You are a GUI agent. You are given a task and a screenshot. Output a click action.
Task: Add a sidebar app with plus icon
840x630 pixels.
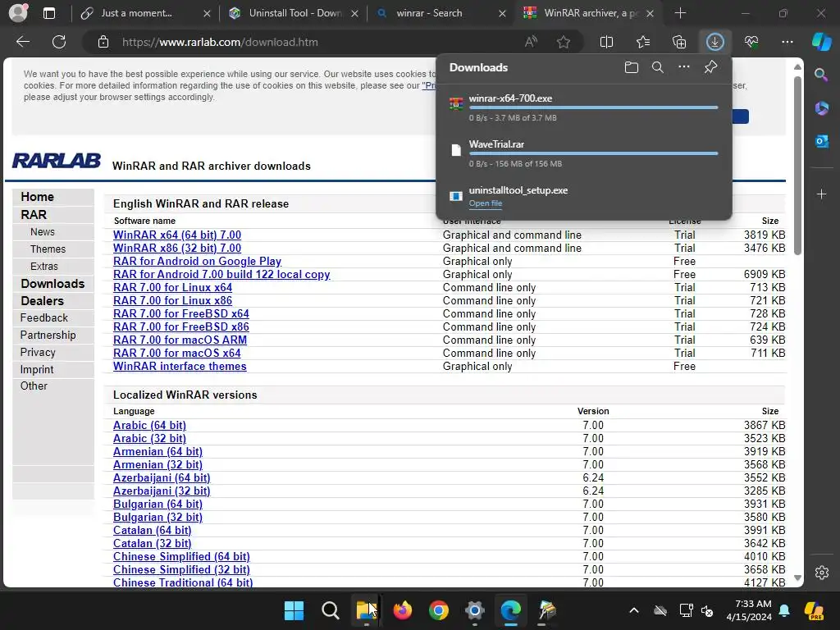pos(821,194)
